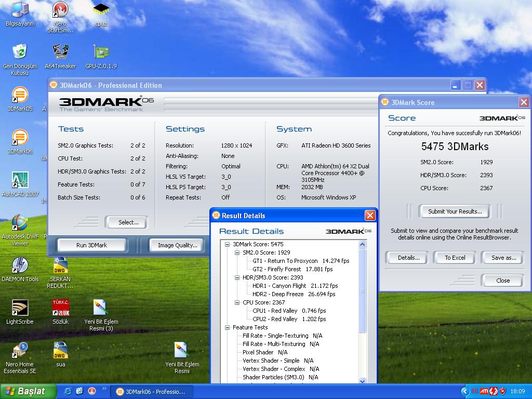The width and height of the screenshot is (532, 399).
Task: Collapse the Feature Tests tree node
Action: coord(228,327)
